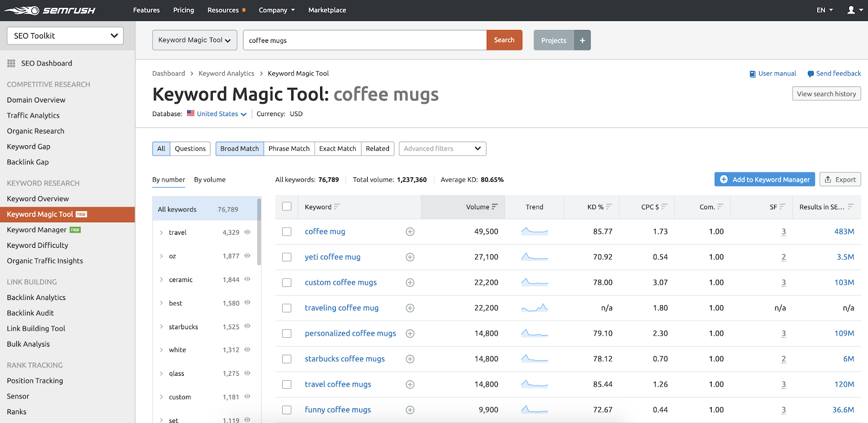Add 'travel coffee mugs' via plus icon
The height and width of the screenshot is (423, 868).
pyautogui.click(x=410, y=384)
